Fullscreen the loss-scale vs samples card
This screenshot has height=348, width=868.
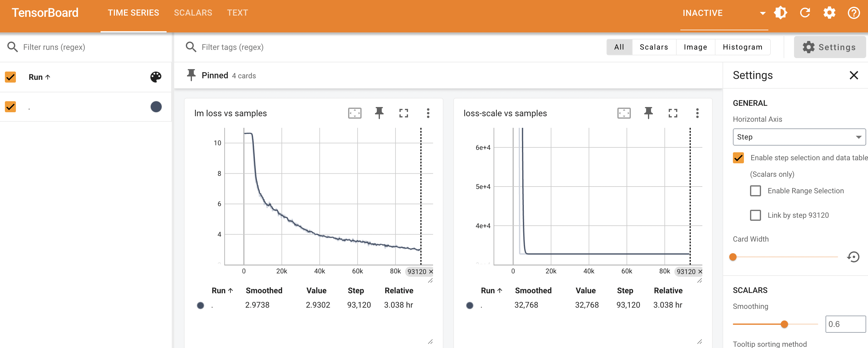tap(673, 113)
